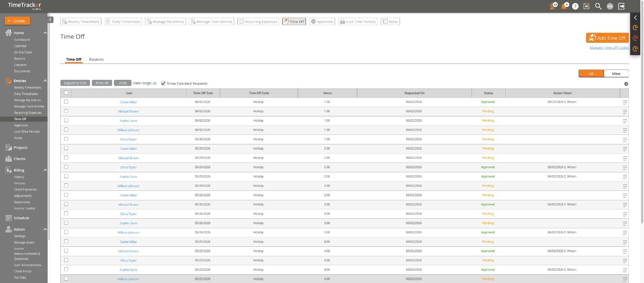This screenshot has width=644, height=283.
Task: Click Export to CSV
Action: point(75,83)
